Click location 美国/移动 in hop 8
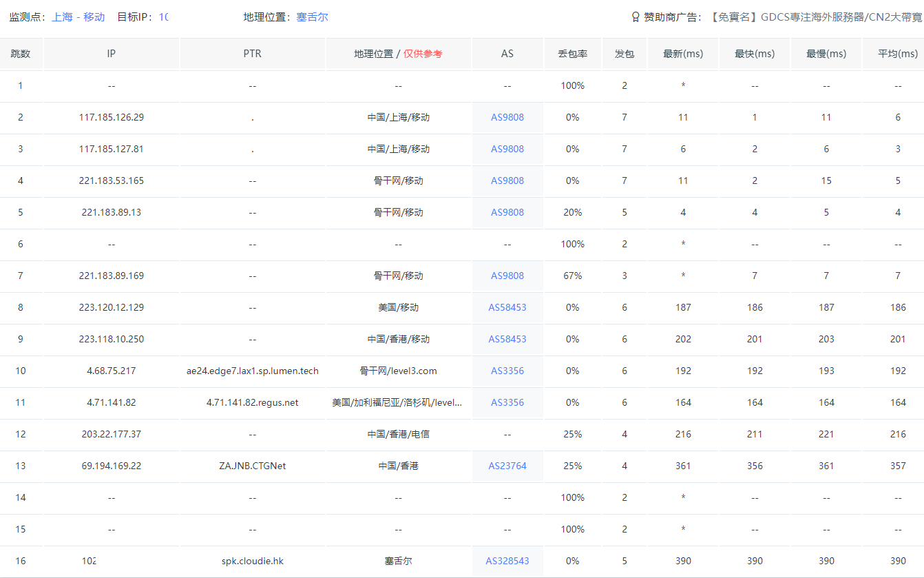 tap(398, 307)
